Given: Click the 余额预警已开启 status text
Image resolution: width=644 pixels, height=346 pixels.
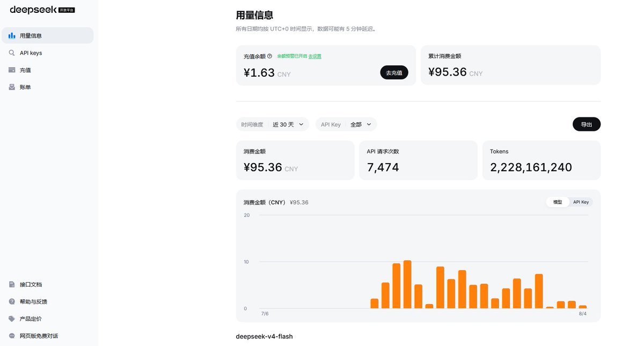Looking at the screenshot, I should coord(292,56).
